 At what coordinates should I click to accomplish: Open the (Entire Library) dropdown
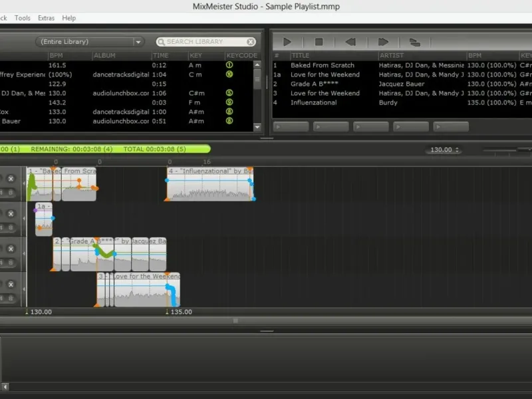[90, 42]
